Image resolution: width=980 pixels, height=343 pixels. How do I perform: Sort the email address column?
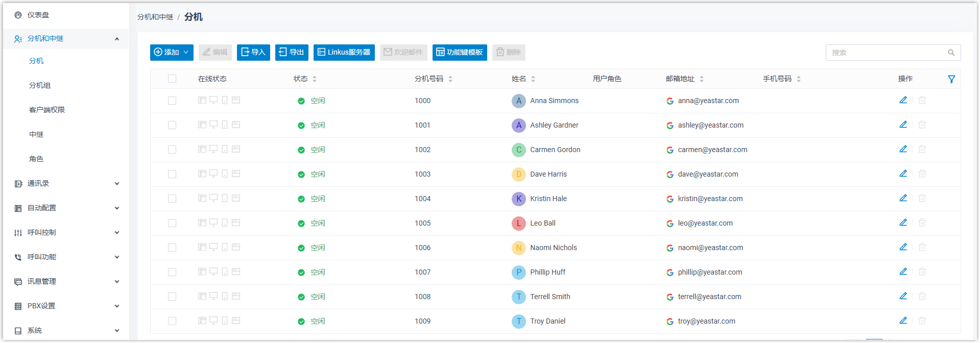point(702,79)
